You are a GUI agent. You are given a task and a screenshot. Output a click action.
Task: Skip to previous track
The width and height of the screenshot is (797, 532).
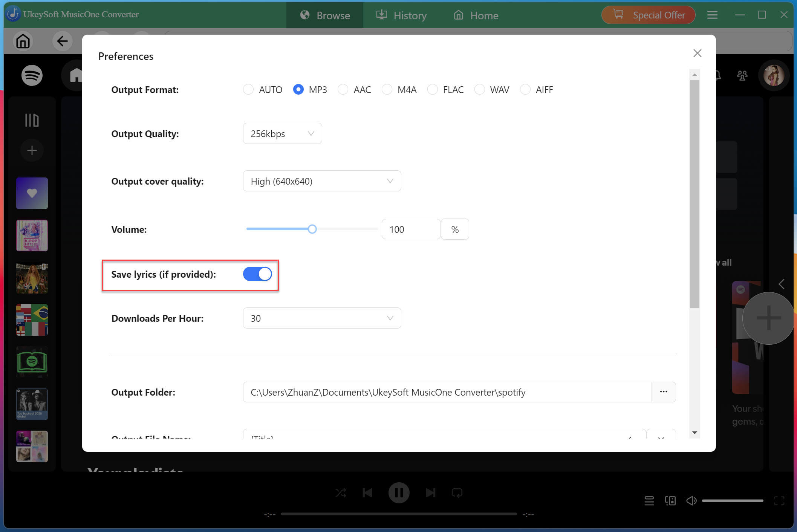pyautogui.click(x=367, y=493)
